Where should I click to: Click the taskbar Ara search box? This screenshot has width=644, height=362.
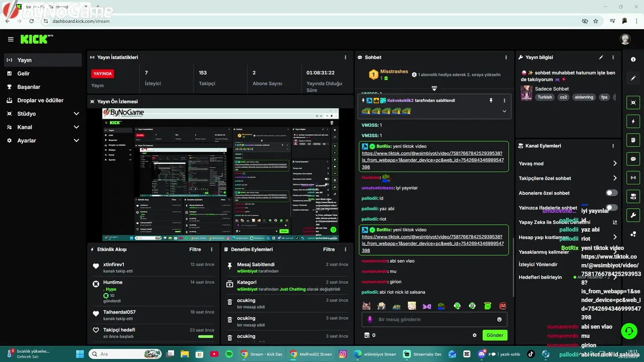(126, 354)
